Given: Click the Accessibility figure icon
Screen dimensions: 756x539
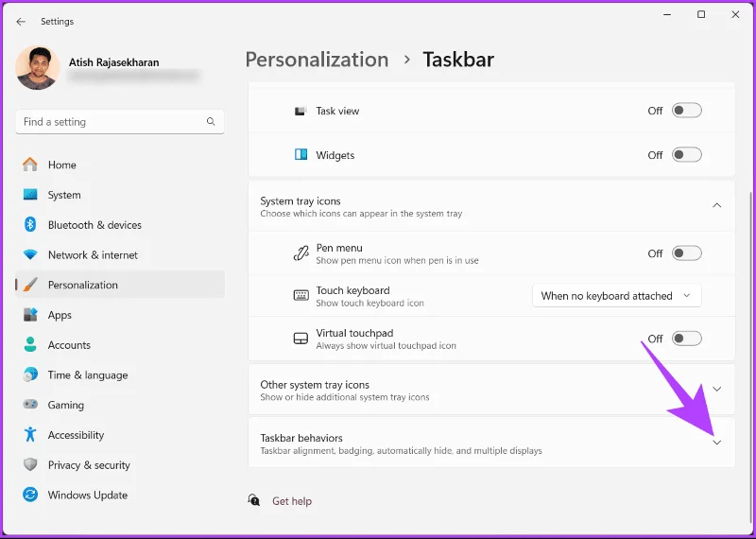Looking at the screenshot, I should point(30,434).
